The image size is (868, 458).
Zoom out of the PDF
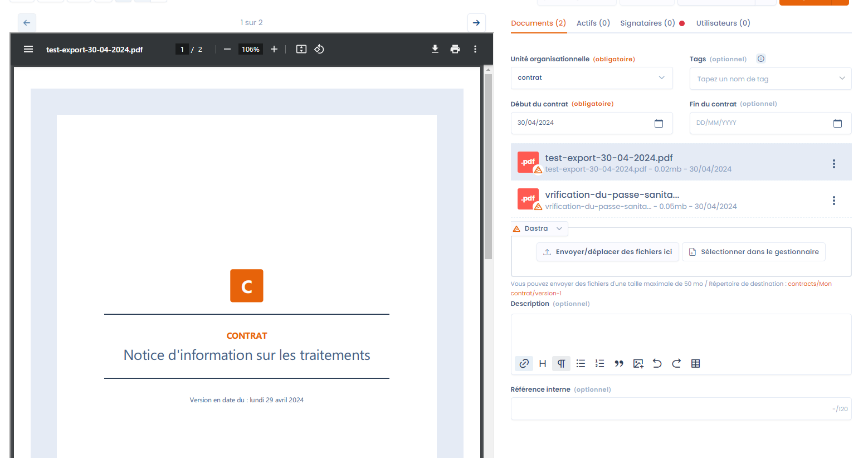coord(227,49)
